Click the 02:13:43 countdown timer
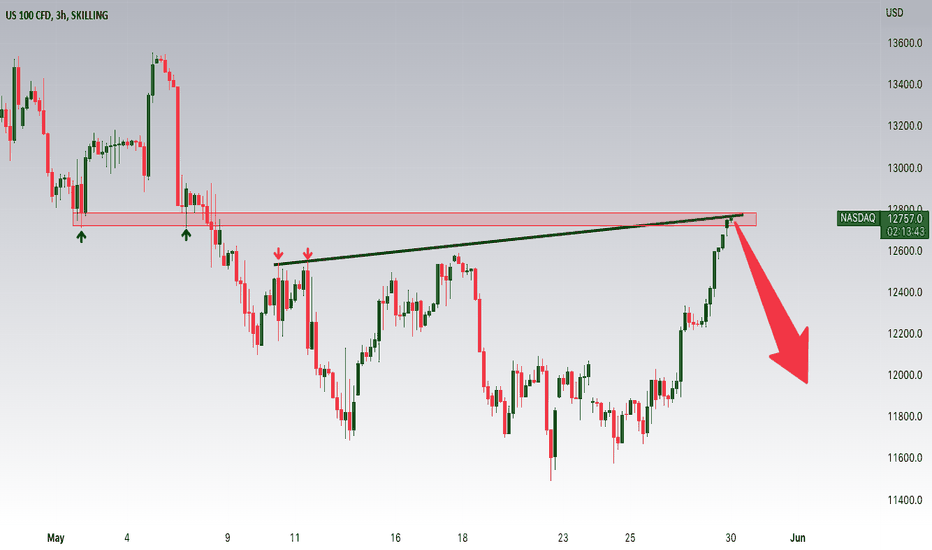Screen dimensions: 932x550 (x=905, y=231)
